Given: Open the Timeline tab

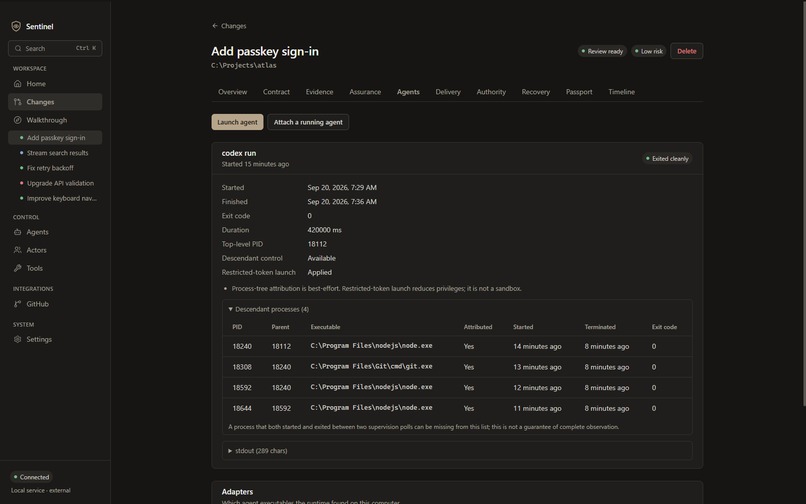Looking at the screenshot, I should pos(621,92).
